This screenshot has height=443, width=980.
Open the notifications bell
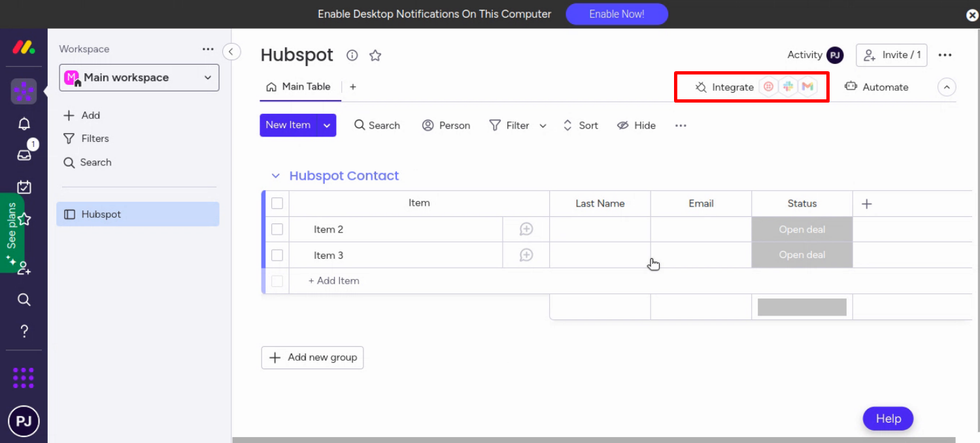pyautogui.click(x=24, y=123)
